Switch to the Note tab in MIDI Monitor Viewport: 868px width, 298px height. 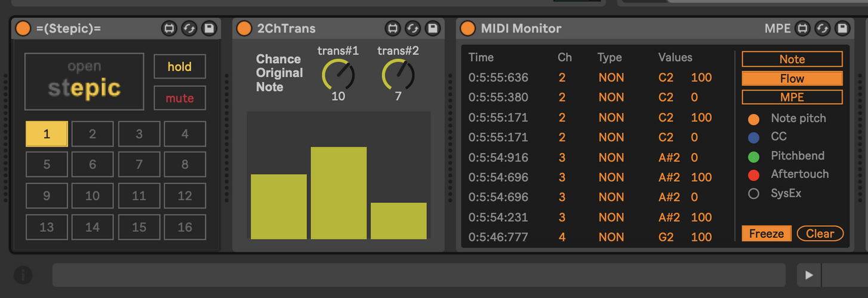tap(792, 59)
